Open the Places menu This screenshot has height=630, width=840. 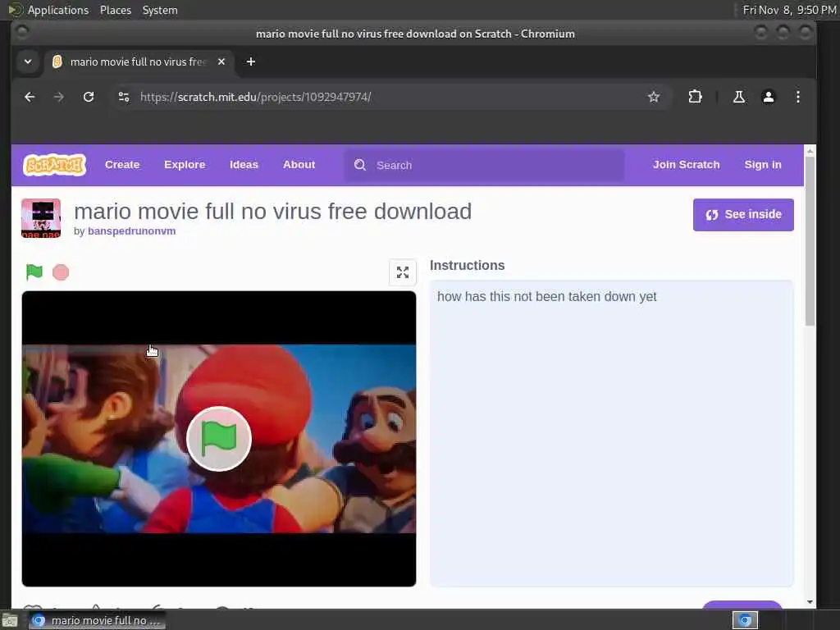[115, 10]
